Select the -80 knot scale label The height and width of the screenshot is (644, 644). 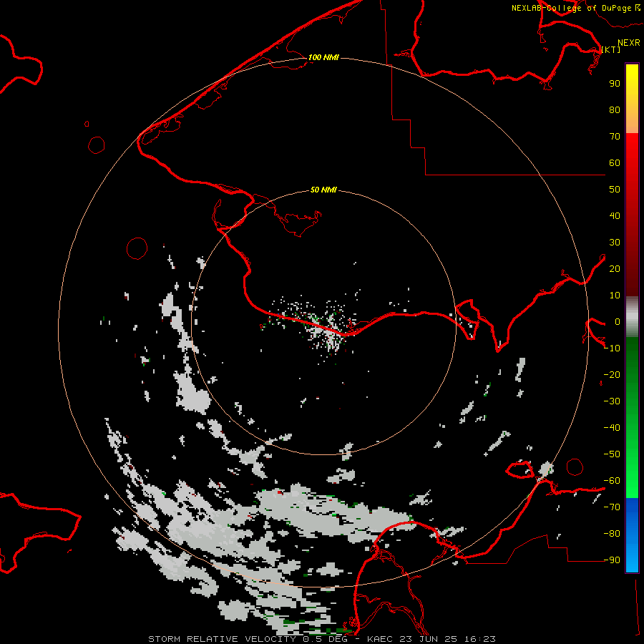click(612, 534)
